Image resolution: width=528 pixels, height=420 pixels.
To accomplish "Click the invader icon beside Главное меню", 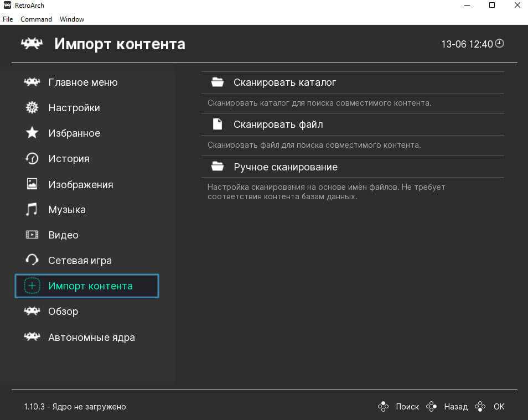I will pyautogui.click(x=32, y=82).
